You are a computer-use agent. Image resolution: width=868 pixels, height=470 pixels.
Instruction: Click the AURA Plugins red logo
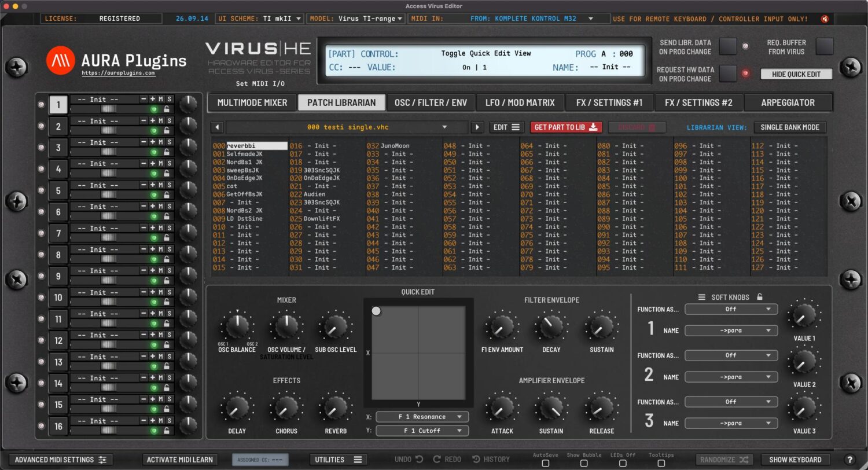(x=61, y=60)
